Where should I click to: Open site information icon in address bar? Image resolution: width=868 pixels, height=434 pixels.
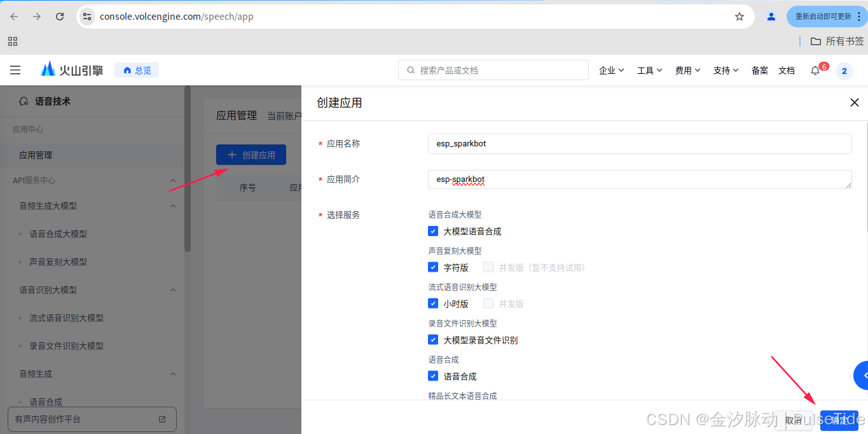click(88, 17)
